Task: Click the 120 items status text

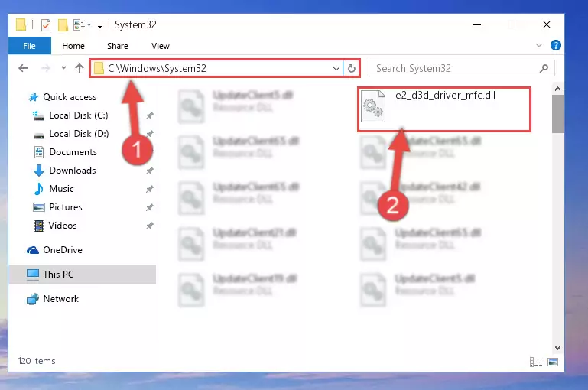Action: coord(37,361)
